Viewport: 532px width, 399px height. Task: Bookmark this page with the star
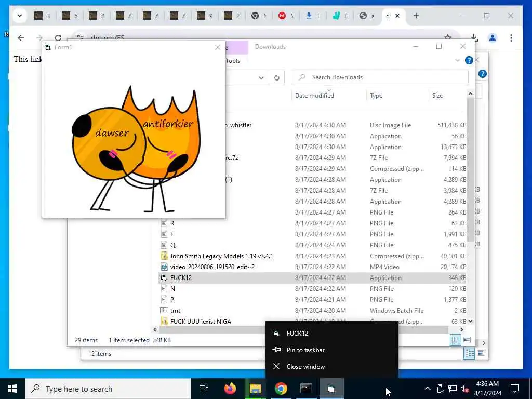447,37
